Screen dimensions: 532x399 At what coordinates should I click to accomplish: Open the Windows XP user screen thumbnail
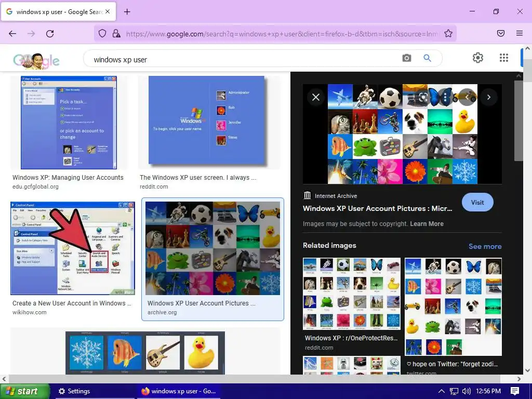coord(207,121)
